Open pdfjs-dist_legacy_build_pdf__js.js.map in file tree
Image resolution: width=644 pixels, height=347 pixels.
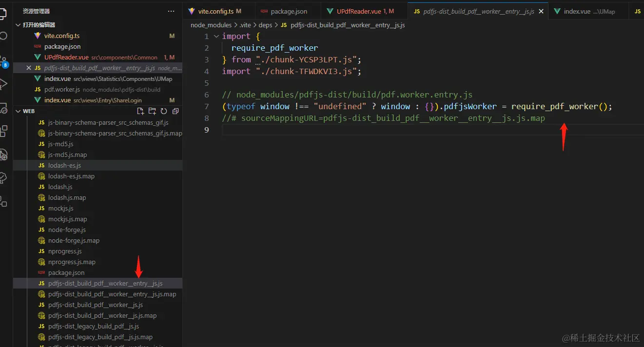pos(98,337)
